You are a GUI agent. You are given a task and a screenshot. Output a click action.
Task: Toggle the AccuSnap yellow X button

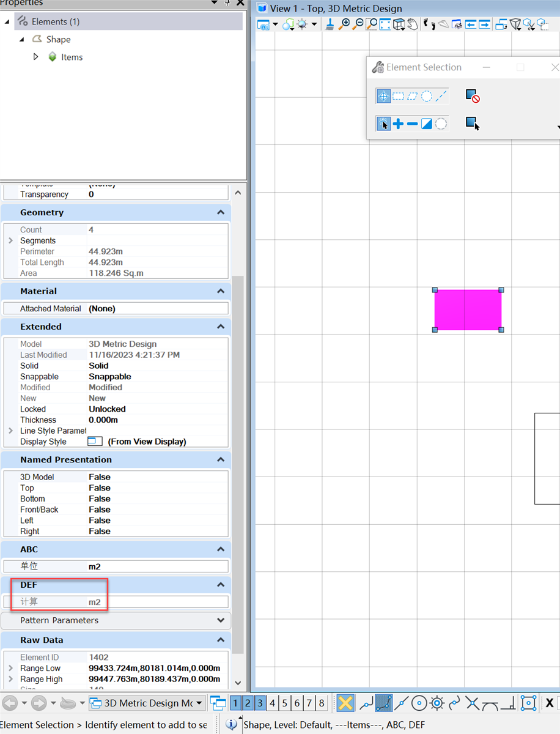pos(345,703)
